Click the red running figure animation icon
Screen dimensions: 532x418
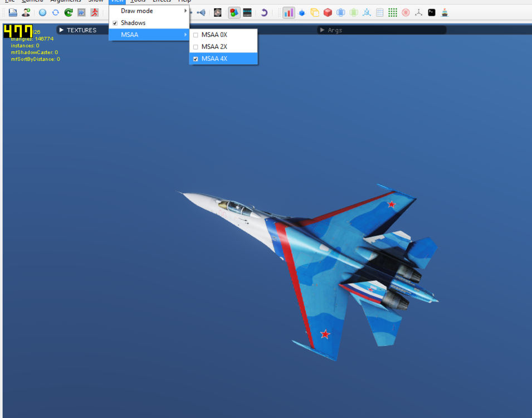(x=94, y=13)
